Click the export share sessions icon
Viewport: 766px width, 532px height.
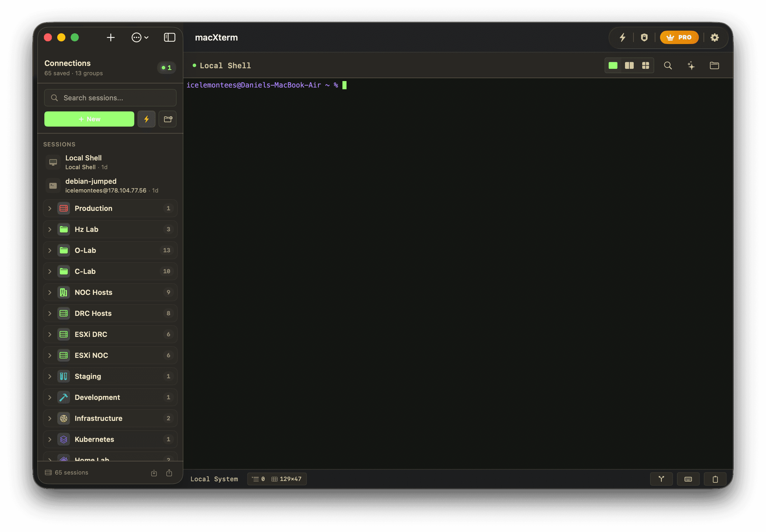pos(169,473)
